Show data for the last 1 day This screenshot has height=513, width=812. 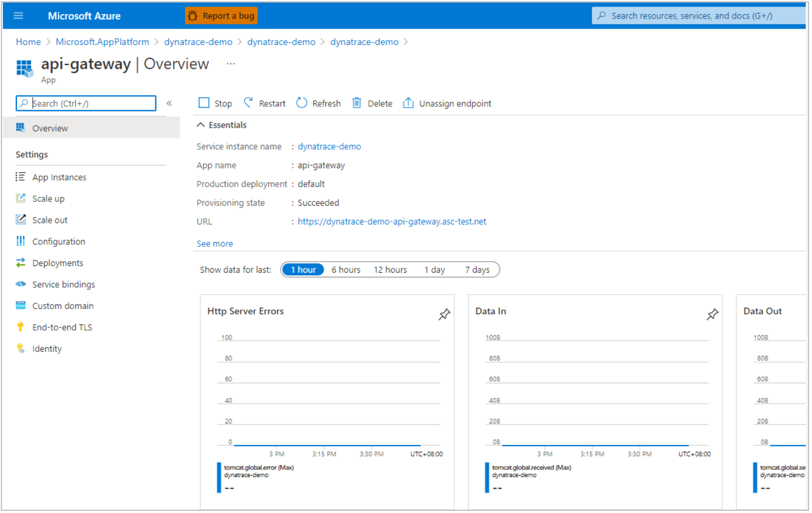pyautogui.click(x=434, y=269)
